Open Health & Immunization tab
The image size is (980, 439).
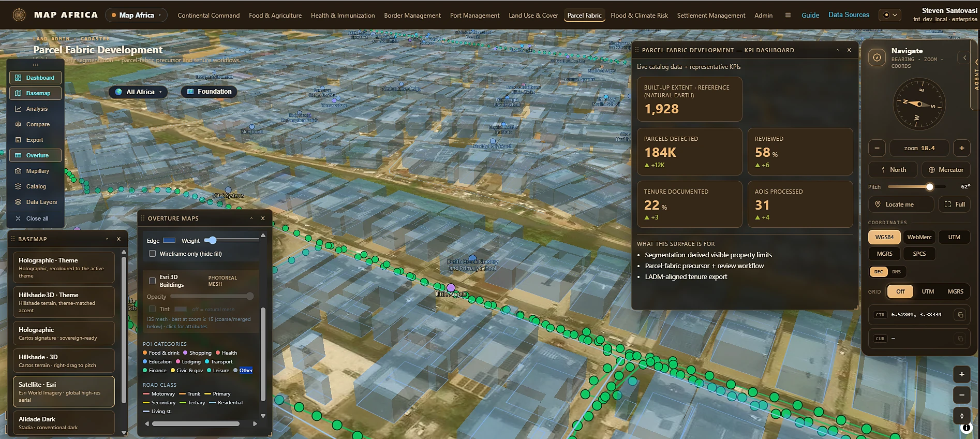click(343, 16)
